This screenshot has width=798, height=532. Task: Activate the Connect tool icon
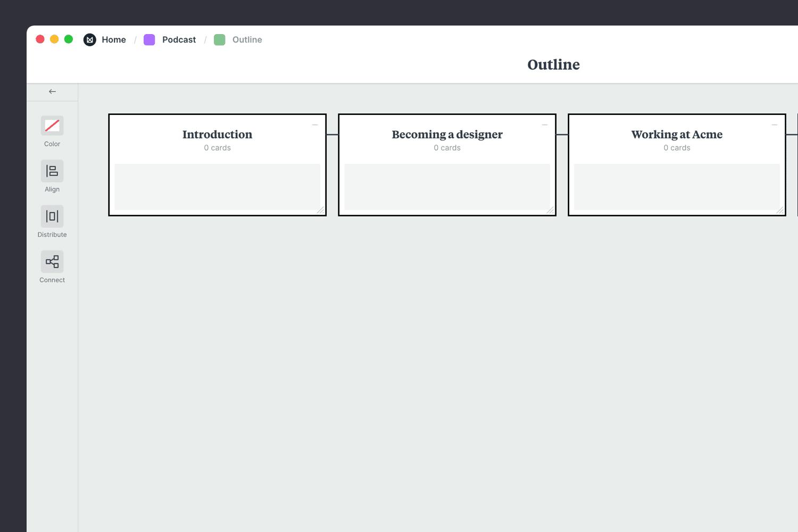pos(52,262)
